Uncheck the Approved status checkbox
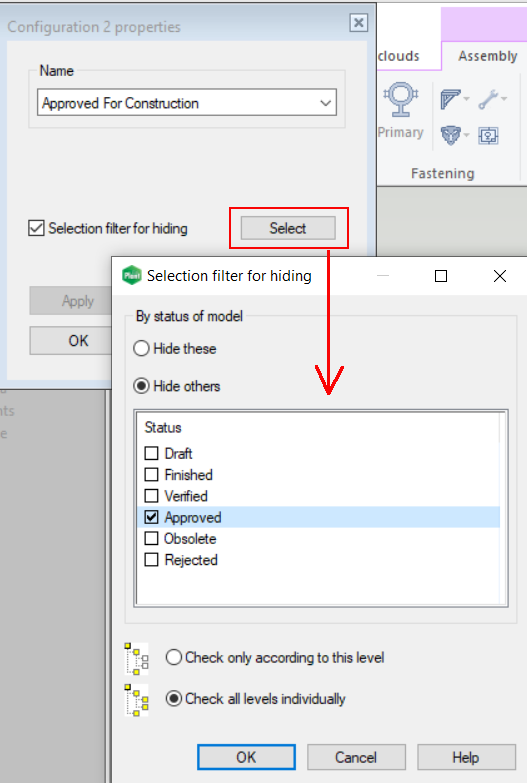Screen dimensions: 527x783 point(151,517)
